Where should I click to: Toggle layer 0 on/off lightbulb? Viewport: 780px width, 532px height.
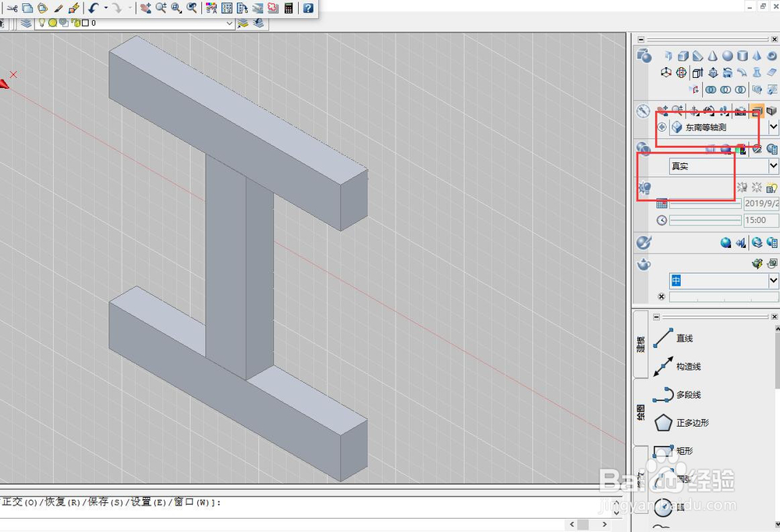[x=42, y=23]
